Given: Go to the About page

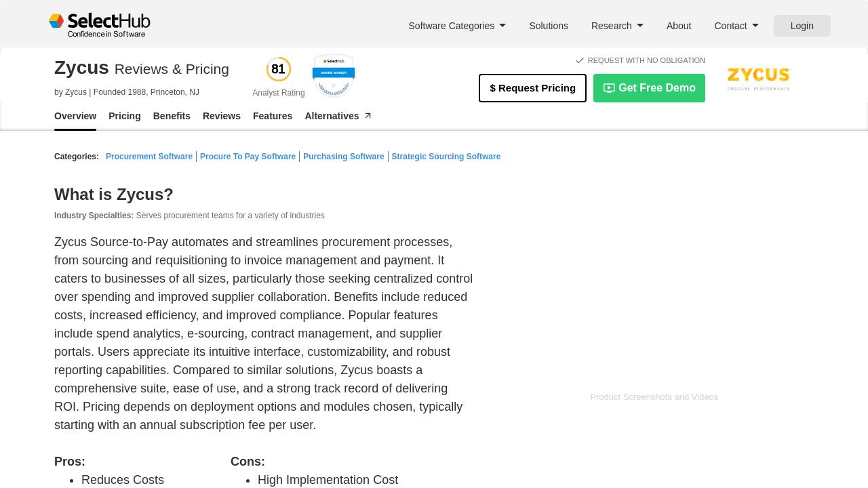Looking at the screenshot, I should (679, 26).
